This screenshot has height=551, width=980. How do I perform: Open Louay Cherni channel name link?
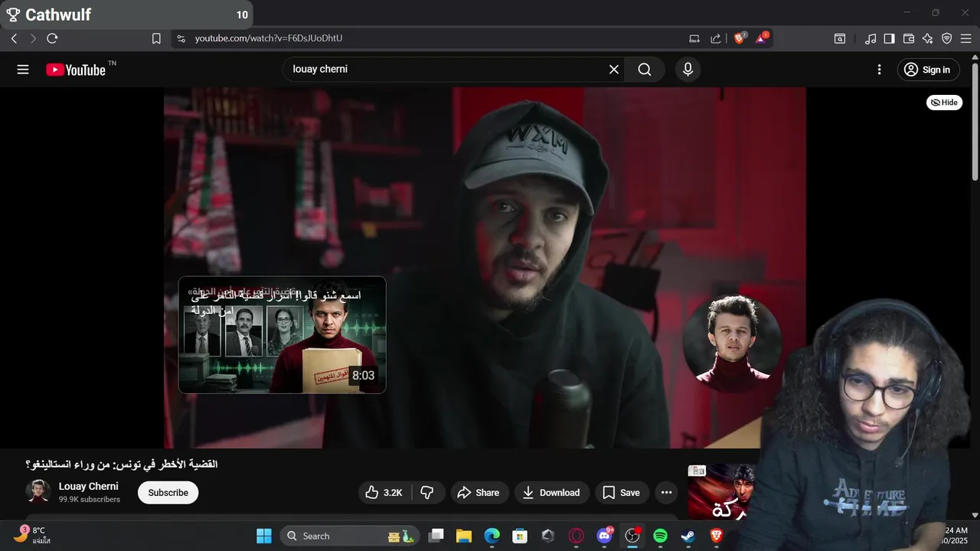[89, 487]
